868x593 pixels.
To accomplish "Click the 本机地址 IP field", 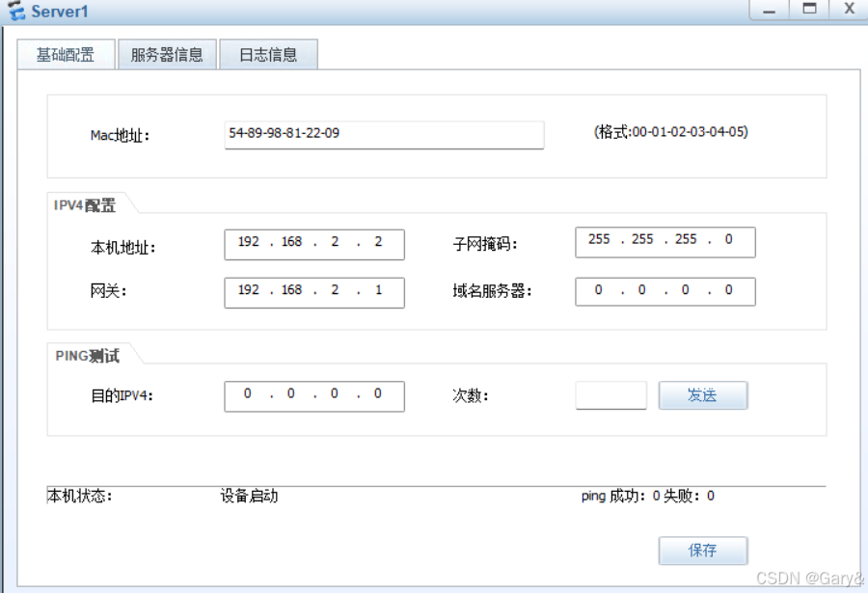I will coord(314,244).
